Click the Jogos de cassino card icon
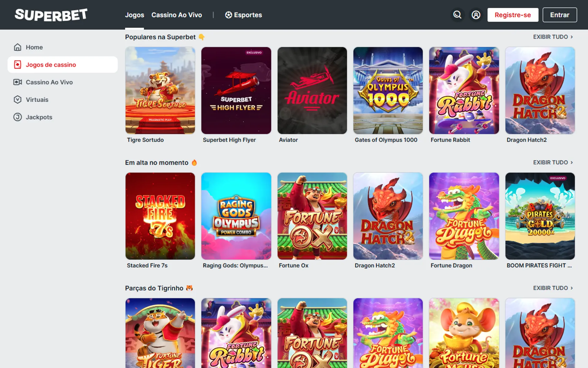 point(17,65)
